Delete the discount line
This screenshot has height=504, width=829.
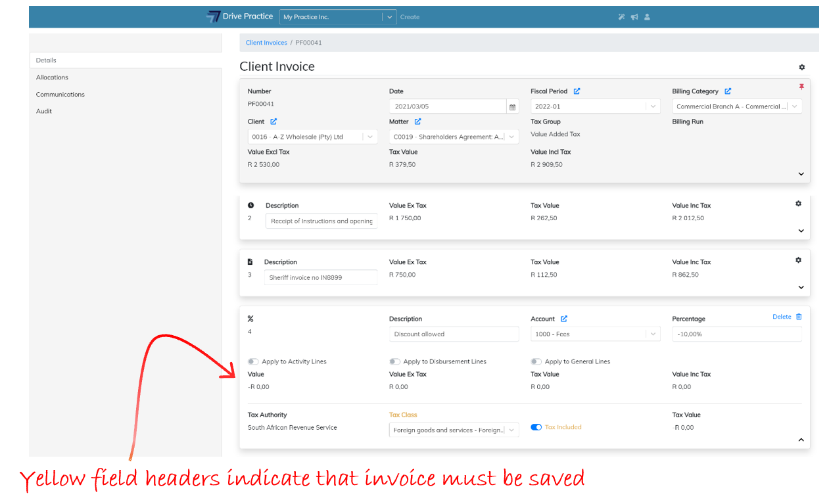point(787,317)
